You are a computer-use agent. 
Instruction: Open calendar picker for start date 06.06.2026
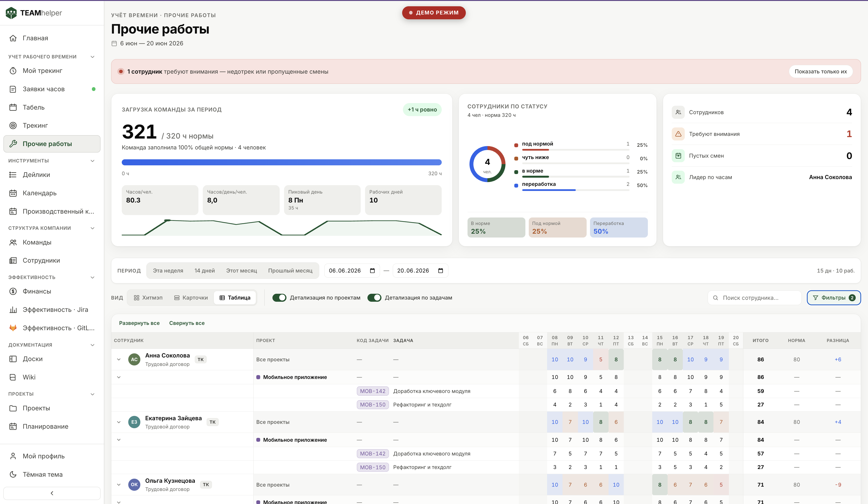(372, 271)
